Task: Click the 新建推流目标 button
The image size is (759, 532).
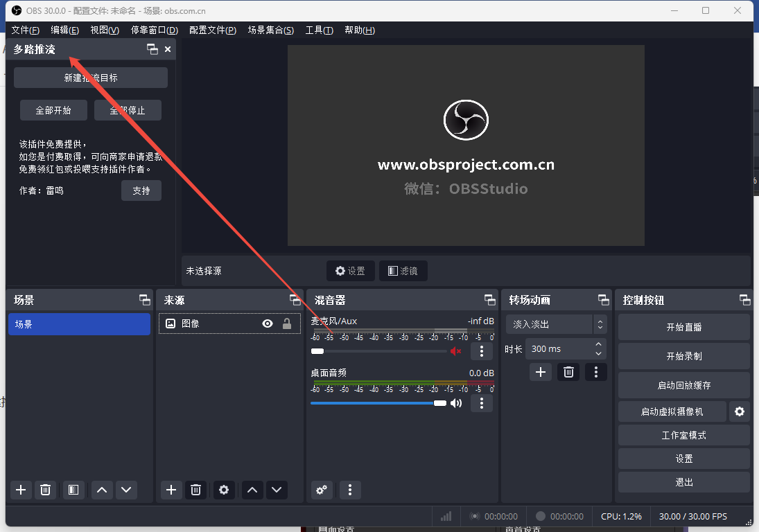Action: click(91, 78)
